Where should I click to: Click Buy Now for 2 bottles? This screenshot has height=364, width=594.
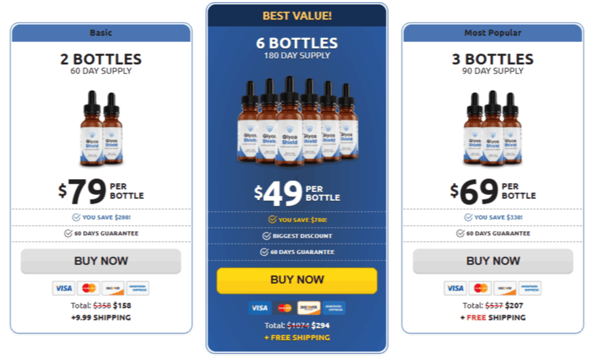click(x=101, y=261)
